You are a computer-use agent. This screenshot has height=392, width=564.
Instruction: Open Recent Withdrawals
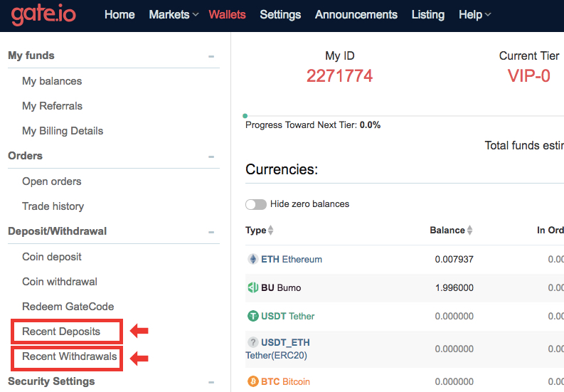point(70,356)
